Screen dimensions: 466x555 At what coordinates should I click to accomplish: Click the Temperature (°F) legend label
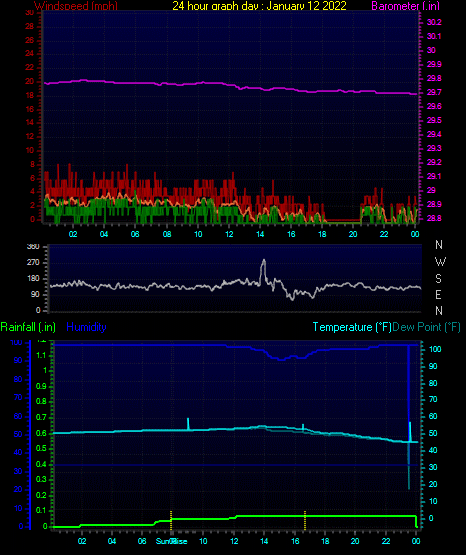pyautogui.click(x=352, y=327)
